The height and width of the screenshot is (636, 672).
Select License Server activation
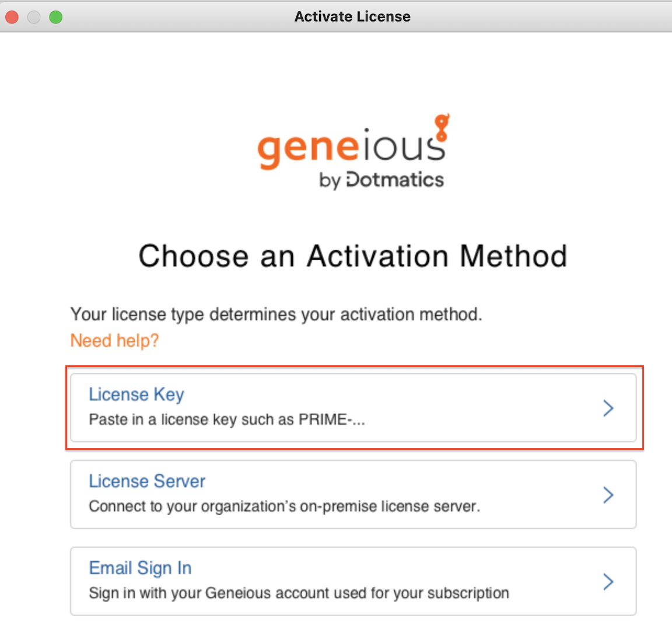click(146, 481)
